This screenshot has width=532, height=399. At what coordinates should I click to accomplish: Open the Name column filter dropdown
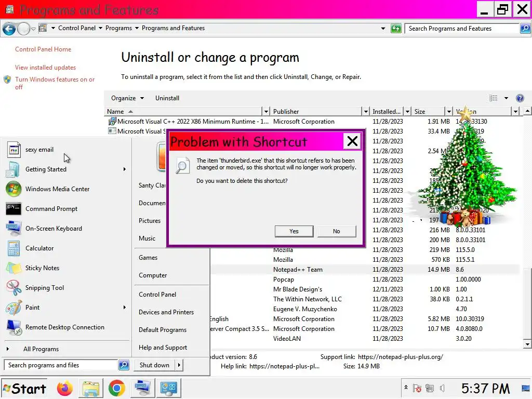tap(267, 112)
